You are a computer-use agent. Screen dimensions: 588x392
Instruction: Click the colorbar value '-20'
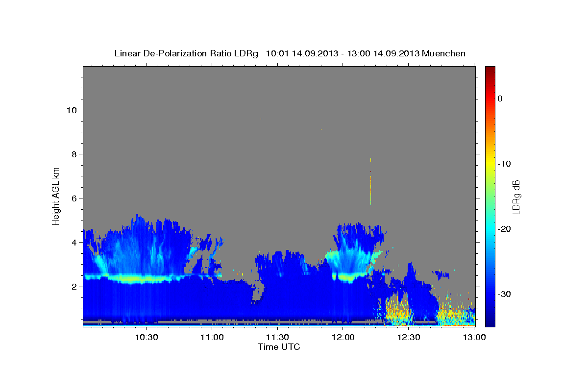[504, 229]
